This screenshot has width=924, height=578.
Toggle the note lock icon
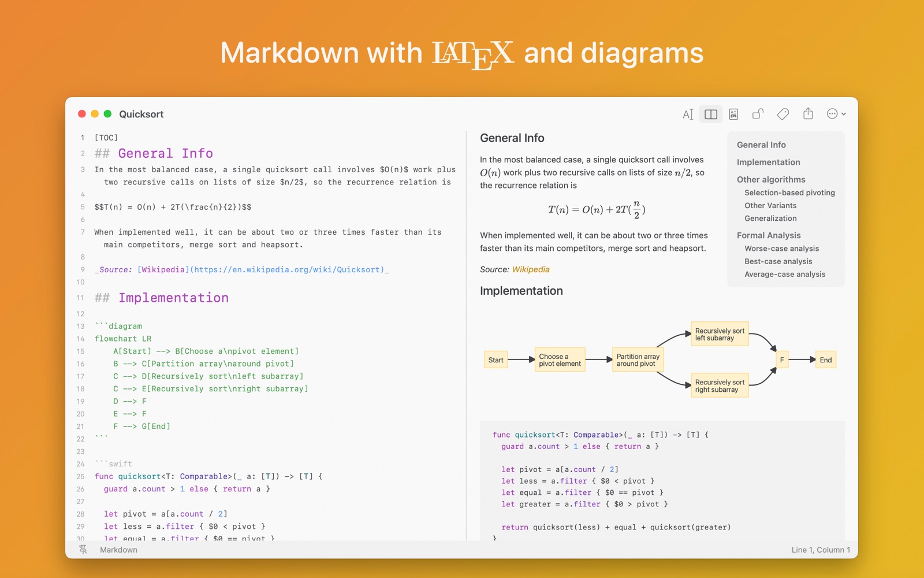point(758,114)
